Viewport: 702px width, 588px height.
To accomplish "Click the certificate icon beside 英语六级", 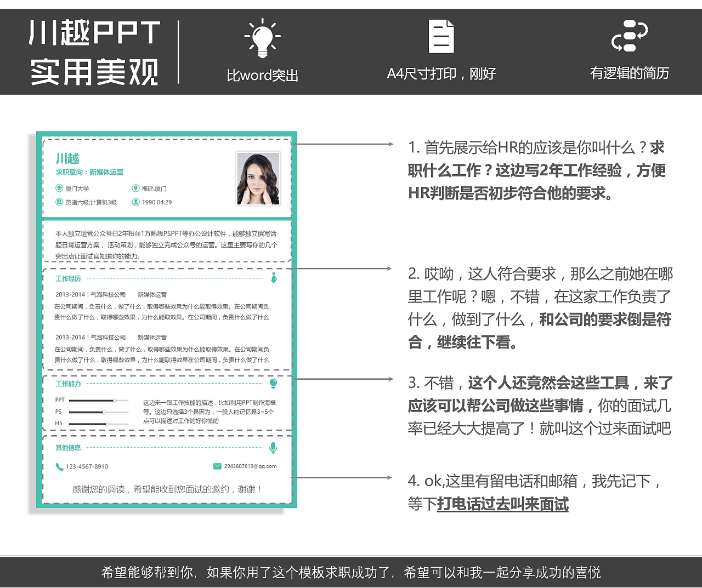I will 59,202.
